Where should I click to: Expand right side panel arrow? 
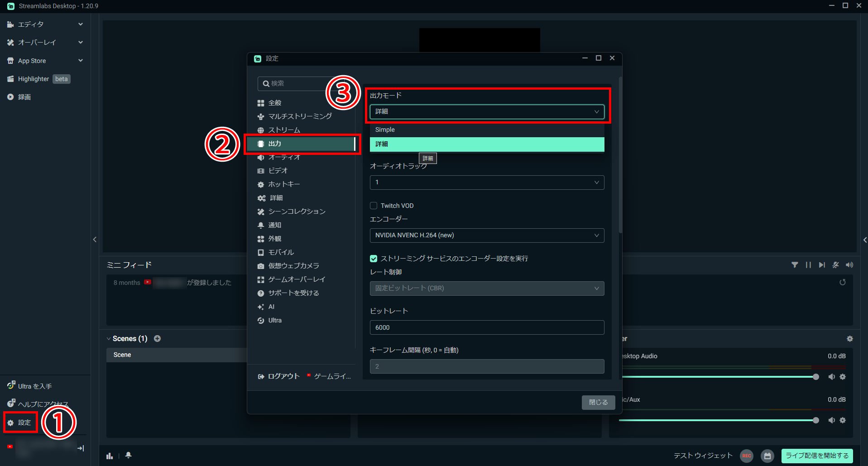point(865,240)
